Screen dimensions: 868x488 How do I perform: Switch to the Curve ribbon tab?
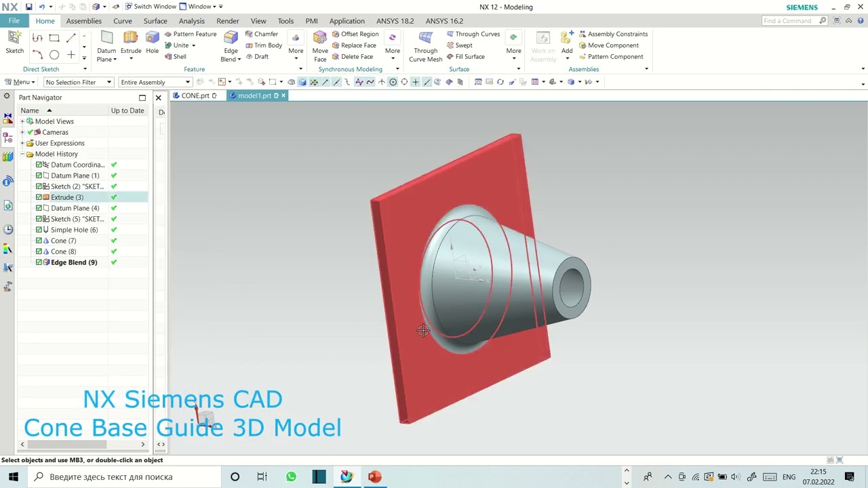[123, 21]
